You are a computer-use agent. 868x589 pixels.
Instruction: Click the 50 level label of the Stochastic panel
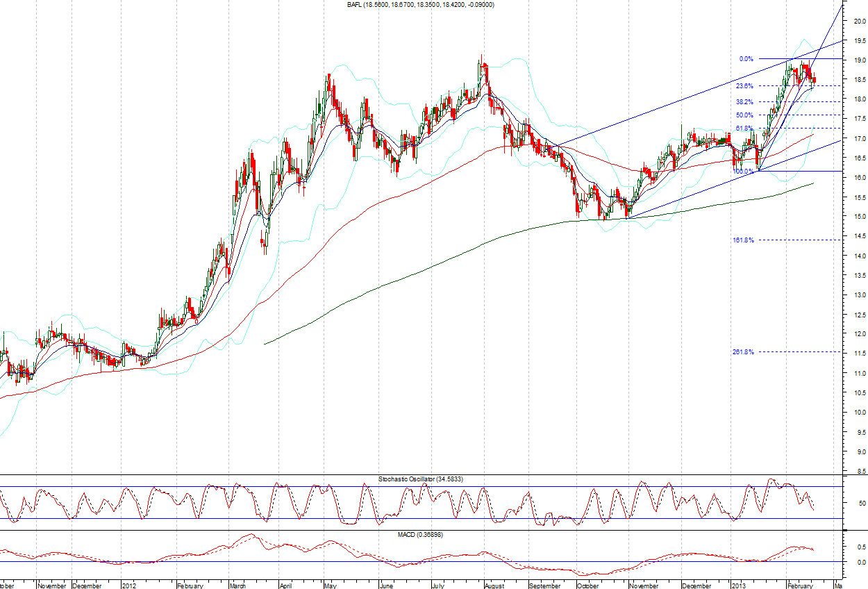point(861,503)
